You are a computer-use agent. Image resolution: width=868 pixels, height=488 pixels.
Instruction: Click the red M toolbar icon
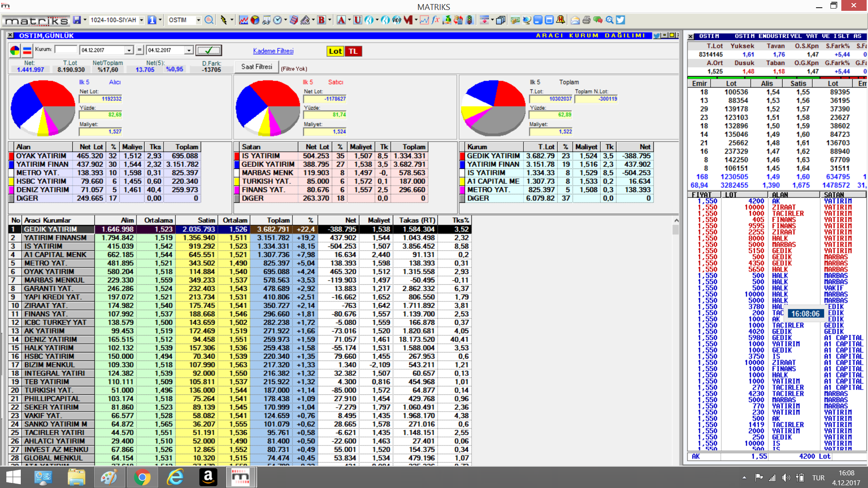pos(408,20)
